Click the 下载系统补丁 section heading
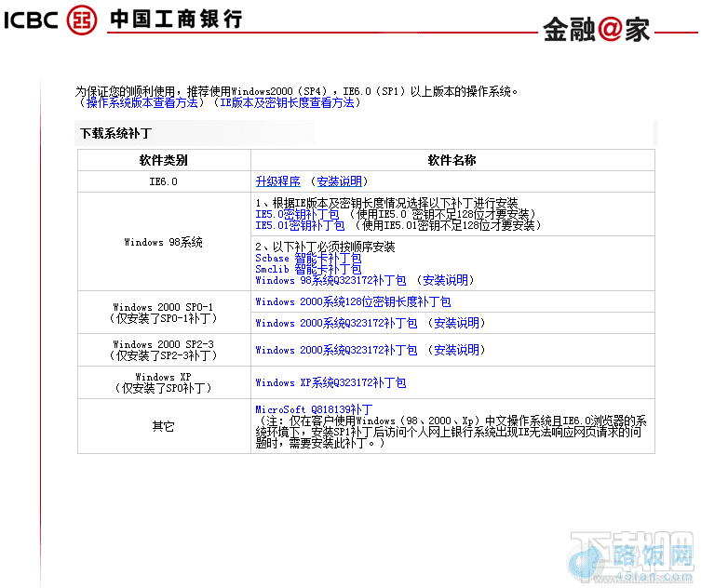701x588 pixels. [116, 134]
